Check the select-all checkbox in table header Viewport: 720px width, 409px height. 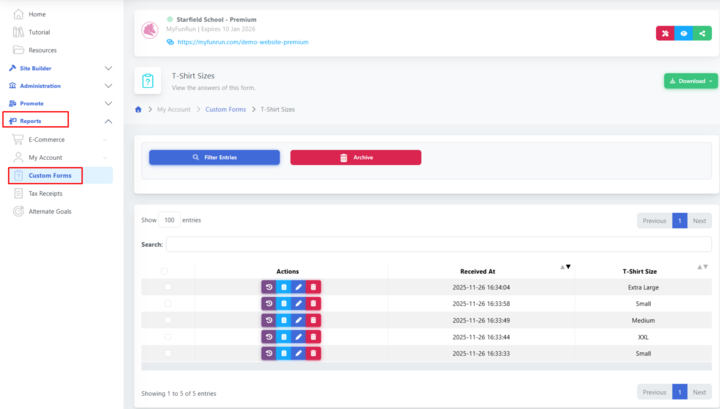[164, 271]
